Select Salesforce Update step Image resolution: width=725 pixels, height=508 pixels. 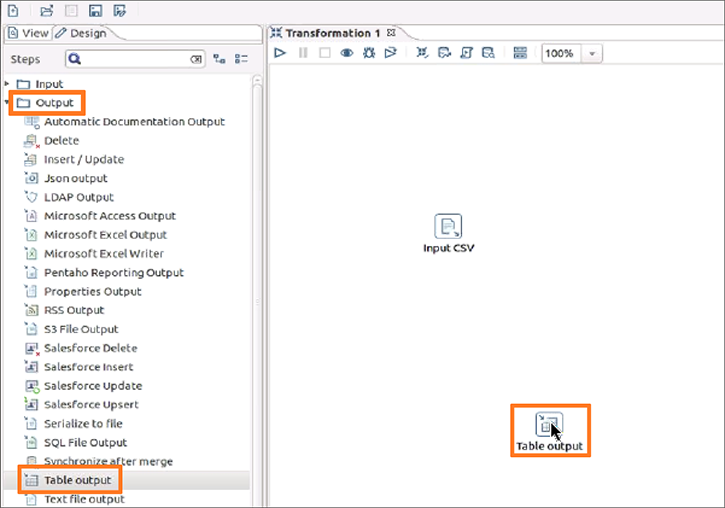(83, 386)
